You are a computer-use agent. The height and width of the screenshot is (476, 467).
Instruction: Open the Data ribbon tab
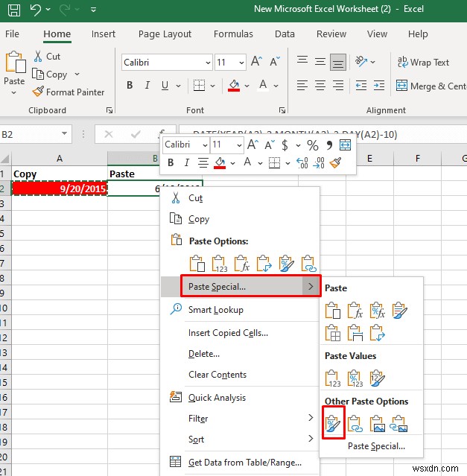click(x=285, y=34)
